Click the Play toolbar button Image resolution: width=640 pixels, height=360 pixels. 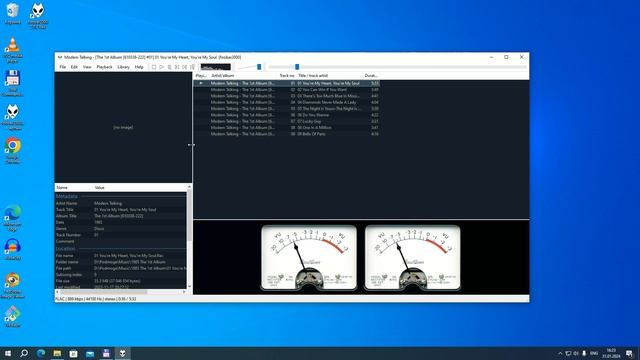point(162,67)
